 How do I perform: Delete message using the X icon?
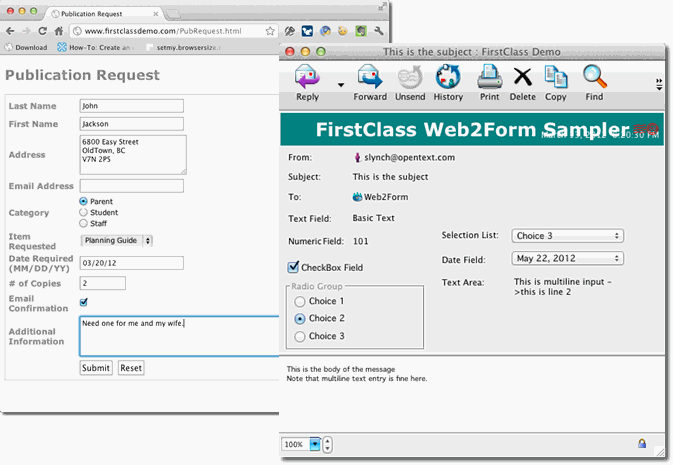pos(522,78)
